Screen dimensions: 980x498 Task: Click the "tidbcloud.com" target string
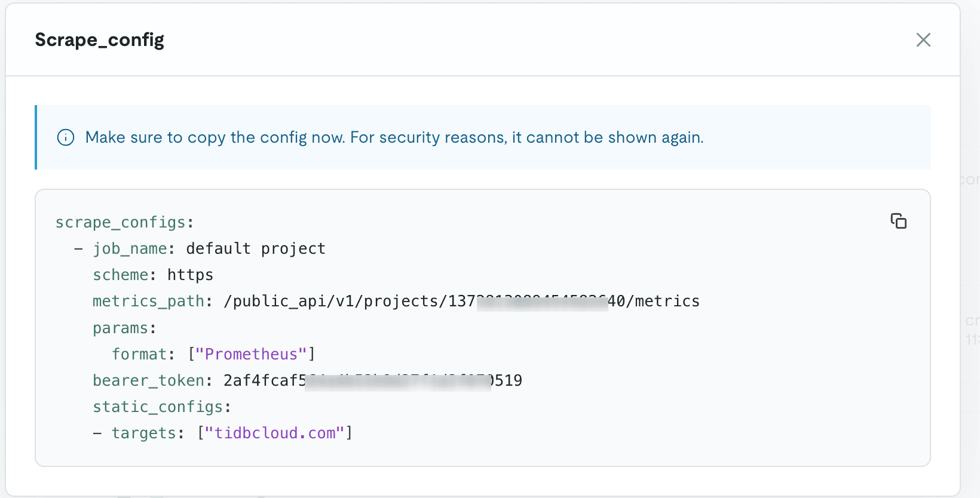pyautogui.click(x=275, y=433)
